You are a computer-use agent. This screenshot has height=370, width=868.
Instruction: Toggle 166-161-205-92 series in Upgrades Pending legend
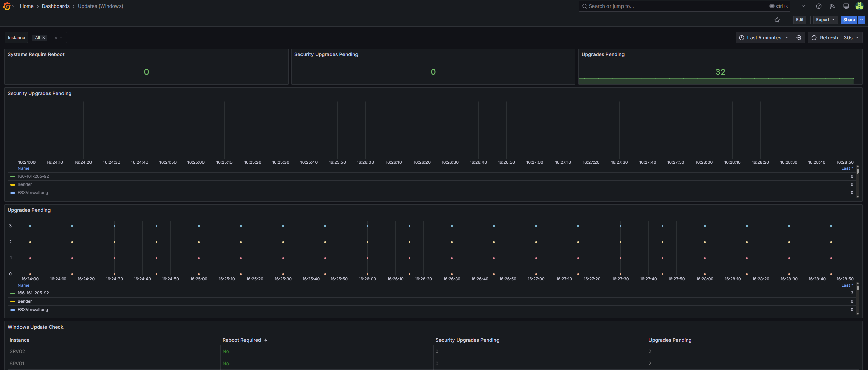point(33,293)
